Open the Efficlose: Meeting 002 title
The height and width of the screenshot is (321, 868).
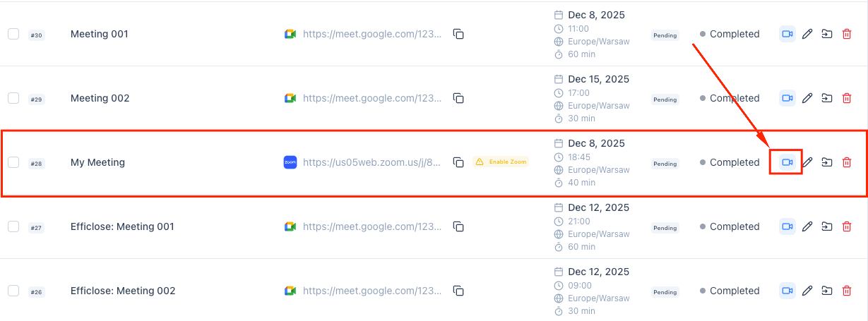(x=123, y=291)
